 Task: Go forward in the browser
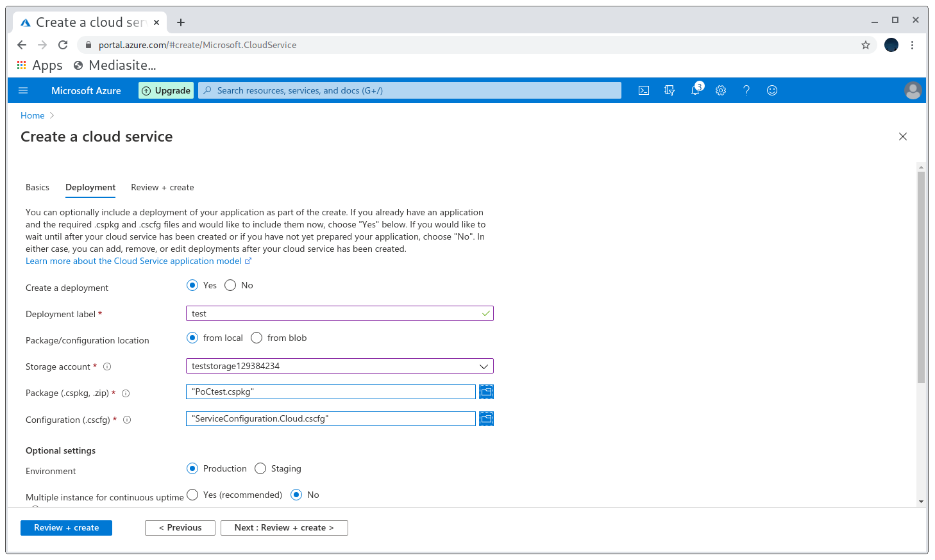click(x=42, y=45)
